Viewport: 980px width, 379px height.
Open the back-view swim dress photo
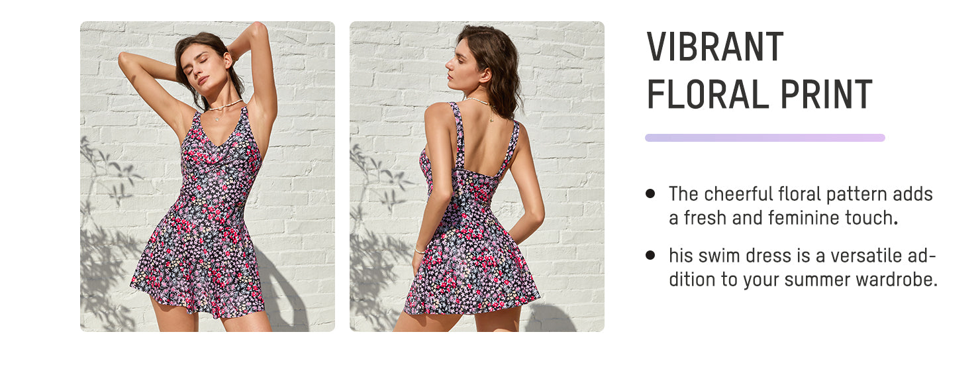[477, 176]
